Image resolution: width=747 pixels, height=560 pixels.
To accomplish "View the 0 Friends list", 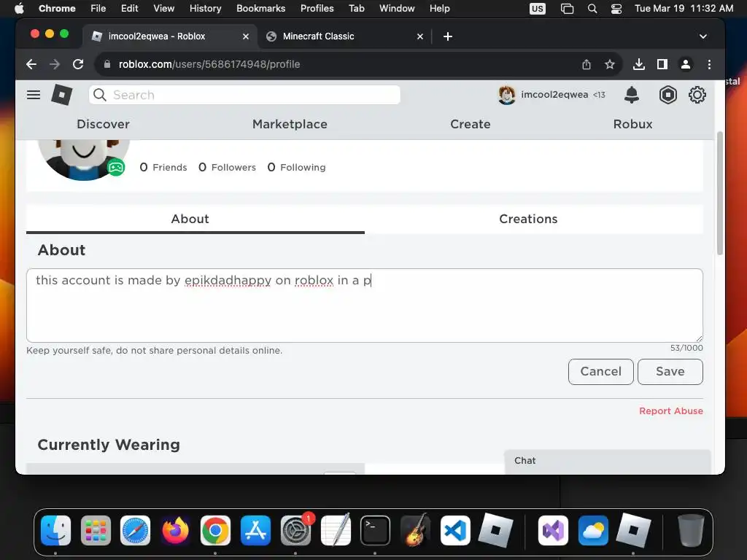I will coord(163,167).
